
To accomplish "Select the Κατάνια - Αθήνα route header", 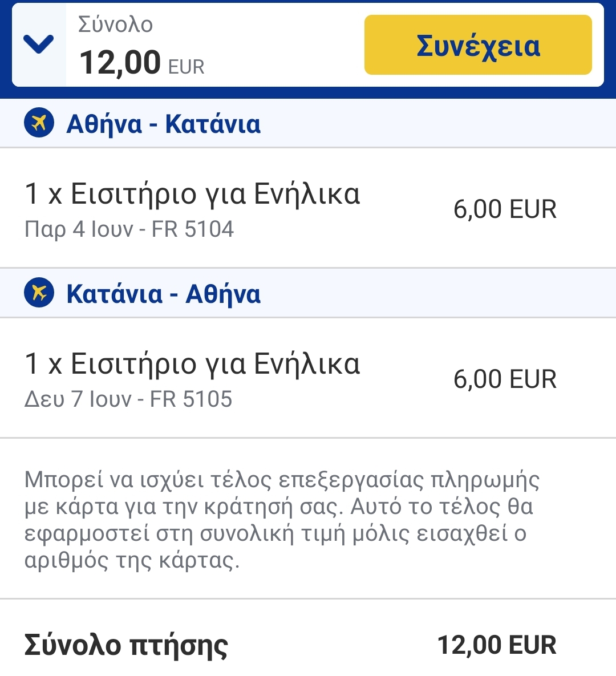I will [163, 294].
